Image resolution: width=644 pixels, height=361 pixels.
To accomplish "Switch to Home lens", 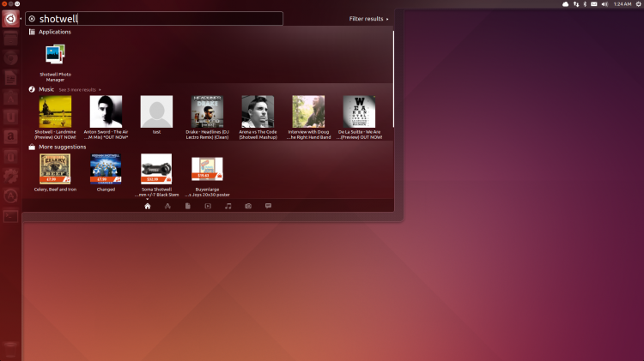I will point(148,206).
